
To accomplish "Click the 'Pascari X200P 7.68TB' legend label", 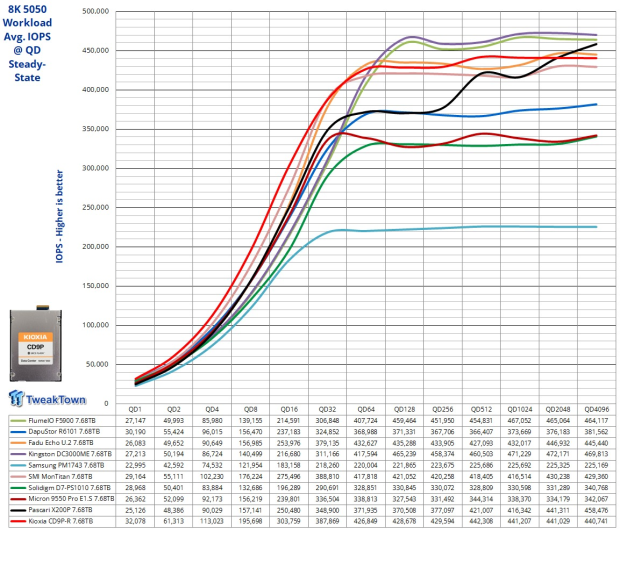I will [x=60, y=510].
